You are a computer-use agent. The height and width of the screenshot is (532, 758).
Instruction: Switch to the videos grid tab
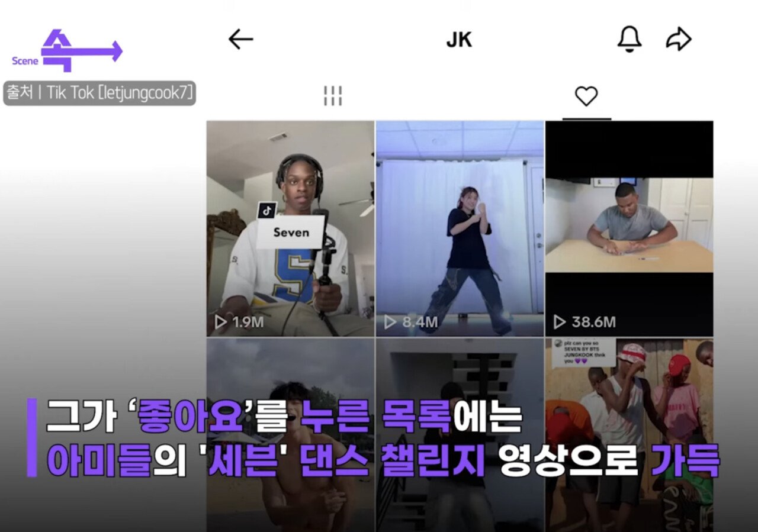coord(333,96)
